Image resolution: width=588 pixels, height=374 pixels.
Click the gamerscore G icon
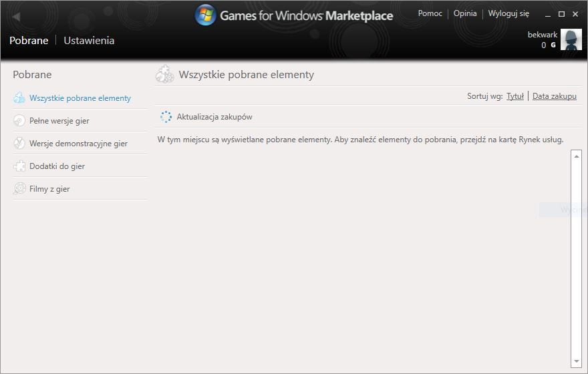tap(553, 45)
